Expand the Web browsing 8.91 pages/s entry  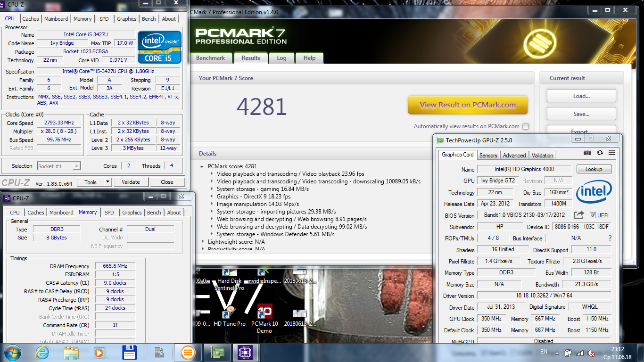coord(212,219)
